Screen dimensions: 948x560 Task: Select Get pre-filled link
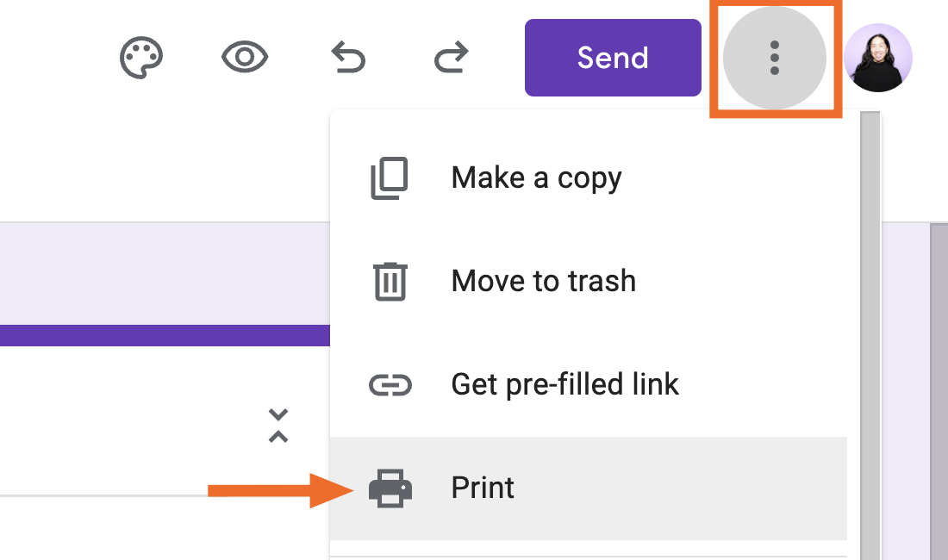(564, 384)
